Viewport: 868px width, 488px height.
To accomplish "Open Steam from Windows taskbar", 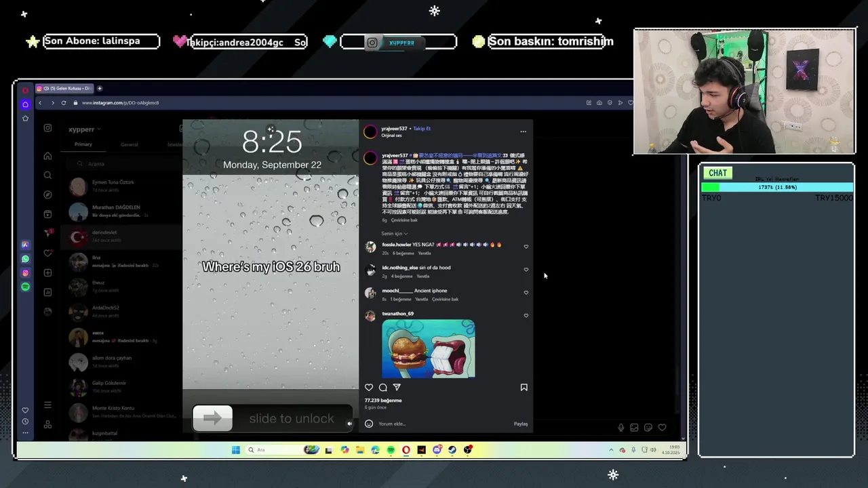I will tap(452, 450).
